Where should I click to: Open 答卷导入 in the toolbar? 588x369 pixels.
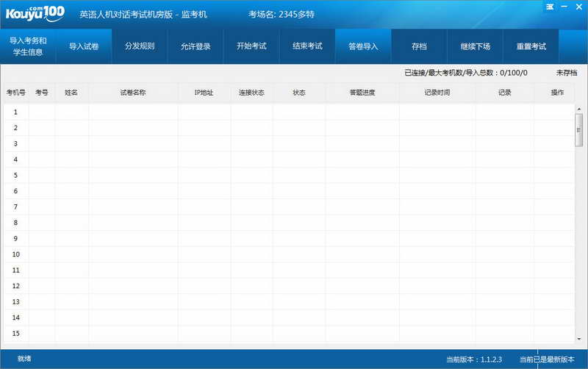pyautogui.click(x=363, y=46)
